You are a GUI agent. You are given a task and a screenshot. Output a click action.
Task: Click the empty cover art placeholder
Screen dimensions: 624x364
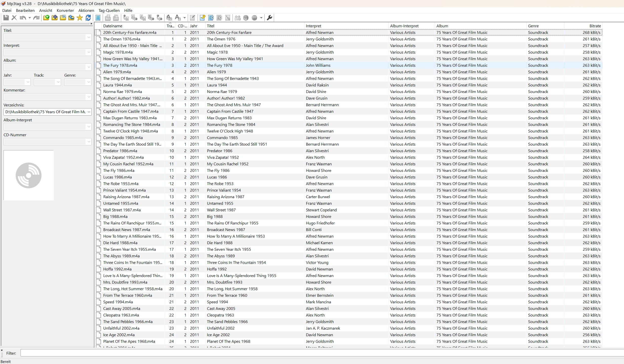29,175
